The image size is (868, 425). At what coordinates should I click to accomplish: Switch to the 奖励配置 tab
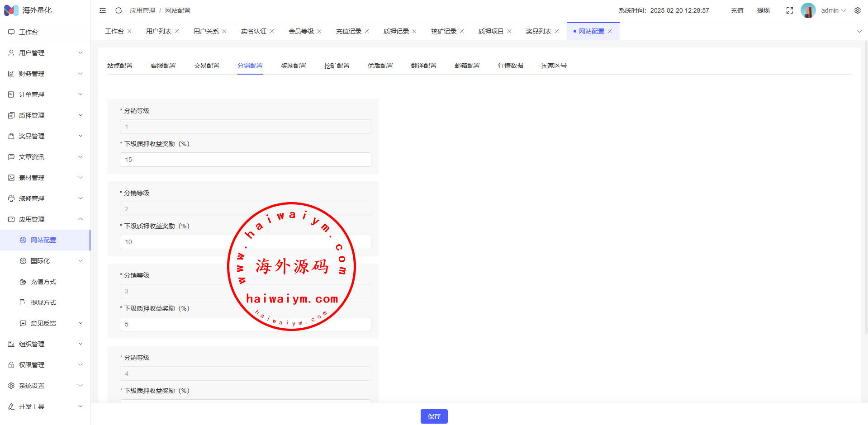click(294, 66)
